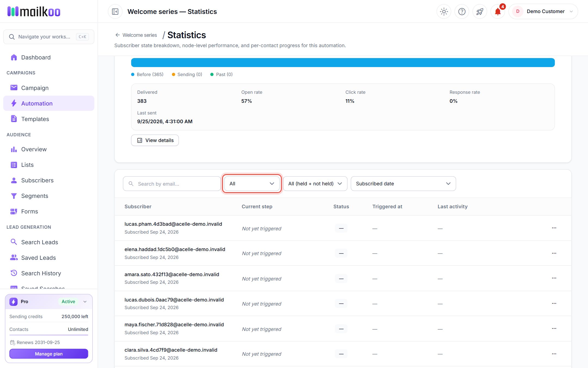This screenshot has width=588, height=368.
Task: Open row menu for lucas.dubois subscriber
Action: (554, 303)
